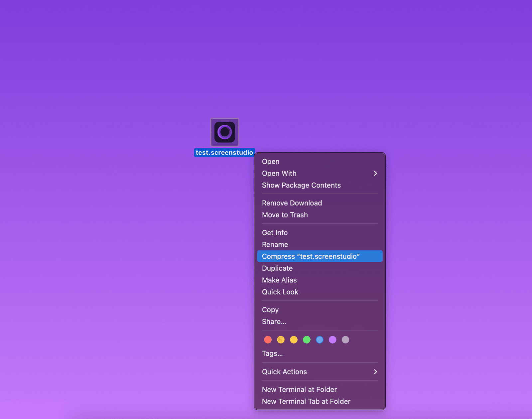The width and height of the screenshot is (532, 419).
Task: Click Remove Download option
Action: coord(292,203)
